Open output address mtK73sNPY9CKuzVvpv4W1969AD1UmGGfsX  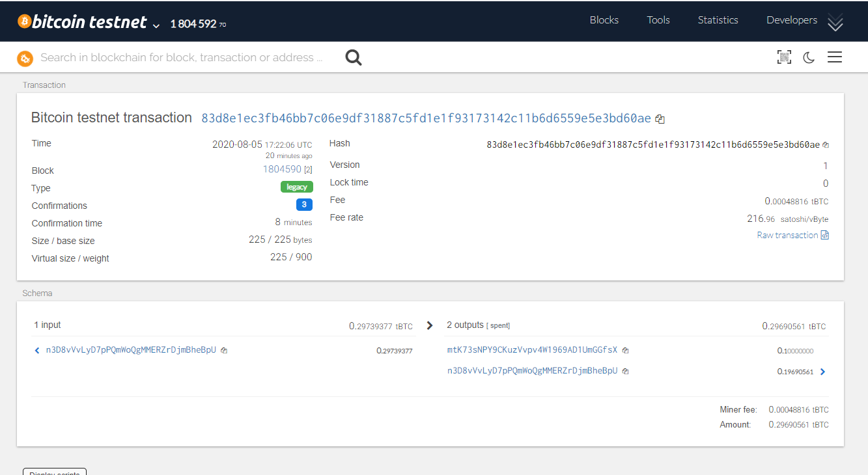tap(532, 350)
